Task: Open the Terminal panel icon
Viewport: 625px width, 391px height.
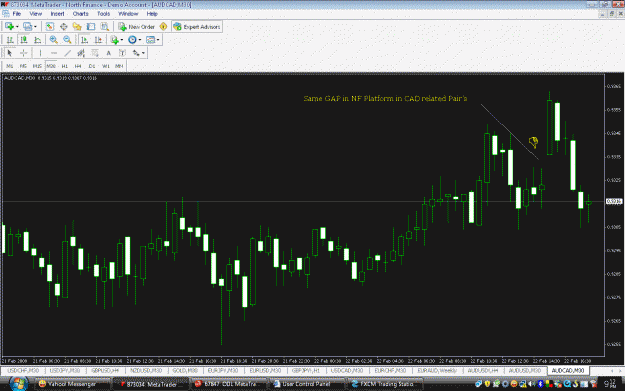Action: 91,27
